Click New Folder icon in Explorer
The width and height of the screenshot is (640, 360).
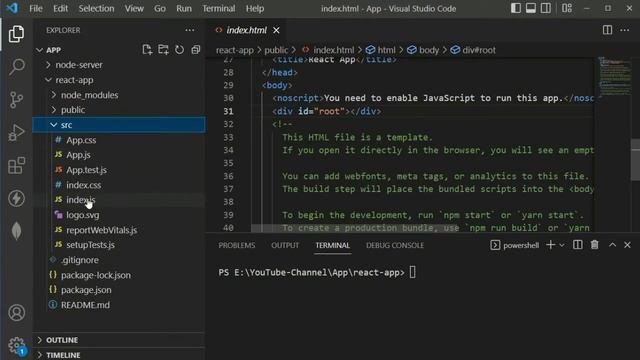point(163,50)
